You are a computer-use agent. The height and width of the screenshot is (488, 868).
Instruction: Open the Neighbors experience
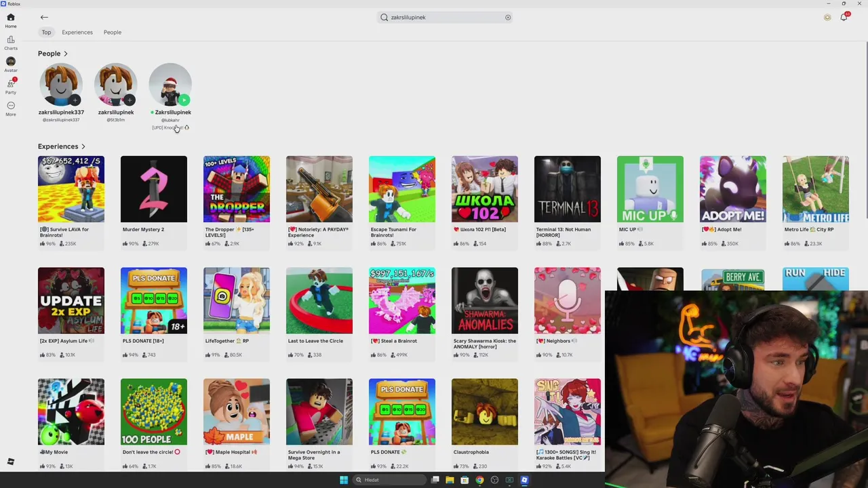(x=568, y=300)
